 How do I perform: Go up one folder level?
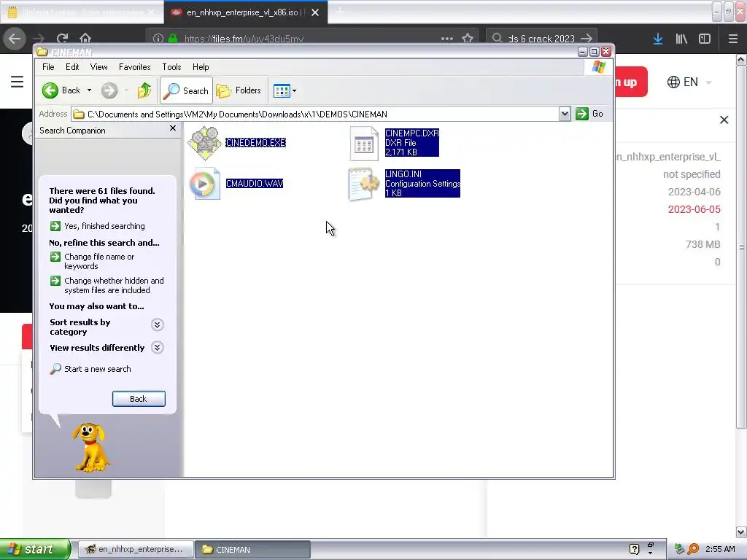144,90
